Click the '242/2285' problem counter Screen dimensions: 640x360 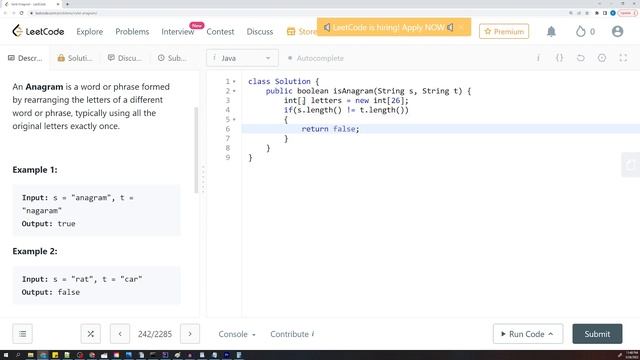155,334
